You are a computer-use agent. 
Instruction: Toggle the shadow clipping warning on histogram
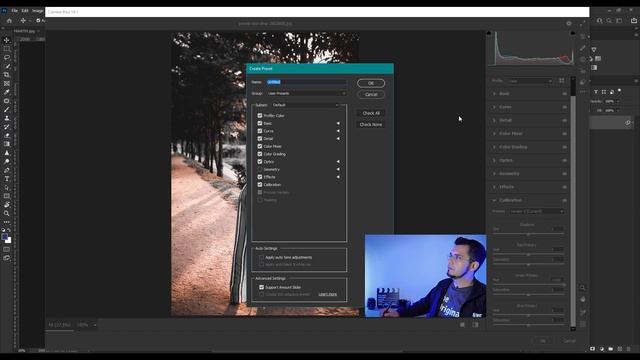489,33
